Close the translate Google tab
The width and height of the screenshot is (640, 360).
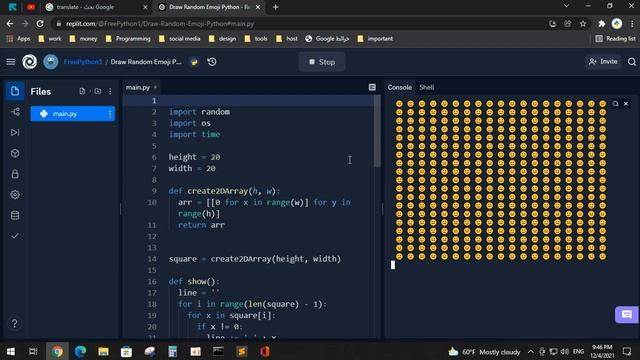click(x=145, y=7)
